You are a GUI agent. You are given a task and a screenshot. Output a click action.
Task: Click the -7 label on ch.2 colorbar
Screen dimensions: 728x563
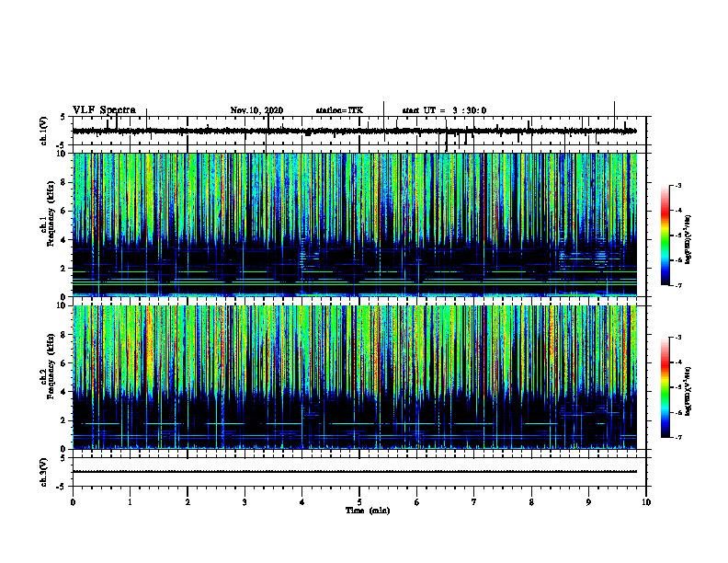click(678, 438)
